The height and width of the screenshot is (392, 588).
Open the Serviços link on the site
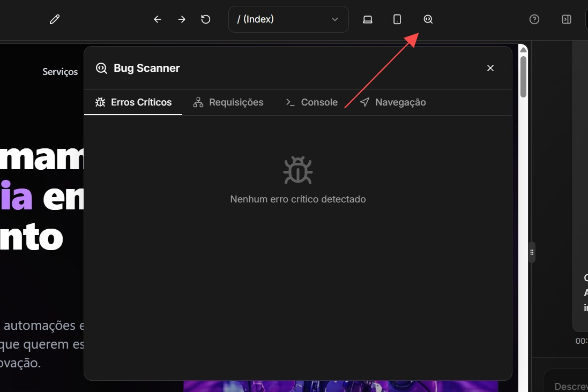60,71
